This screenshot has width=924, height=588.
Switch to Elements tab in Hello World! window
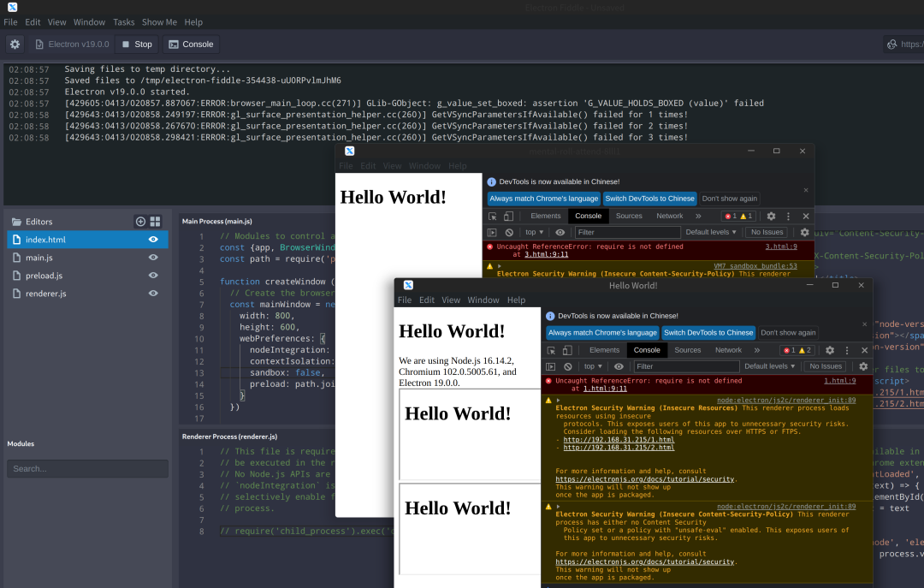605,350
